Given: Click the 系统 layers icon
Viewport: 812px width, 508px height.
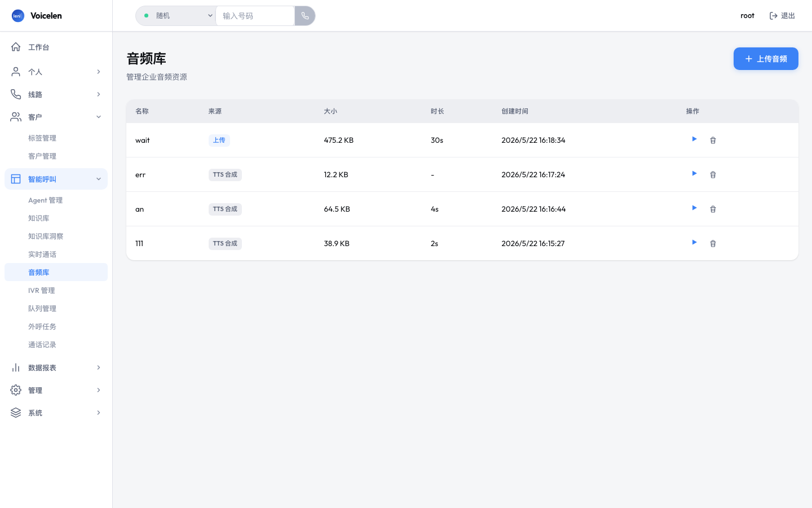Looking at the screenshot, I should (16, 413).
